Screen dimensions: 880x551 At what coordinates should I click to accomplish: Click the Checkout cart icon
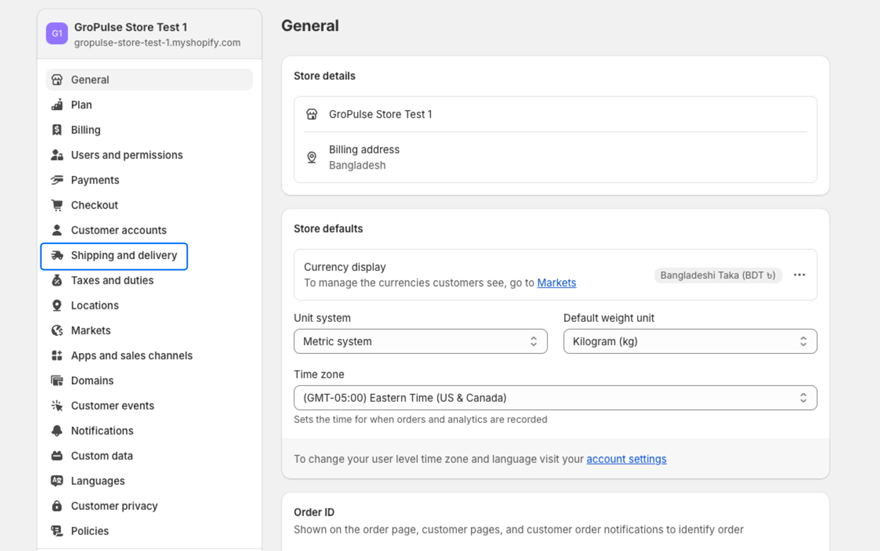click(57, 205)
